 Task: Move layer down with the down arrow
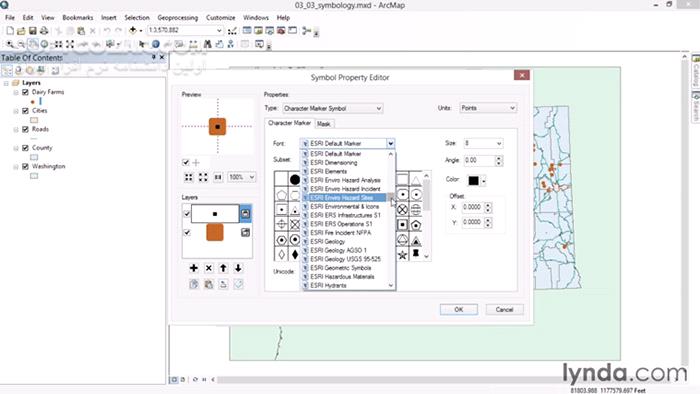coord(238,268)
